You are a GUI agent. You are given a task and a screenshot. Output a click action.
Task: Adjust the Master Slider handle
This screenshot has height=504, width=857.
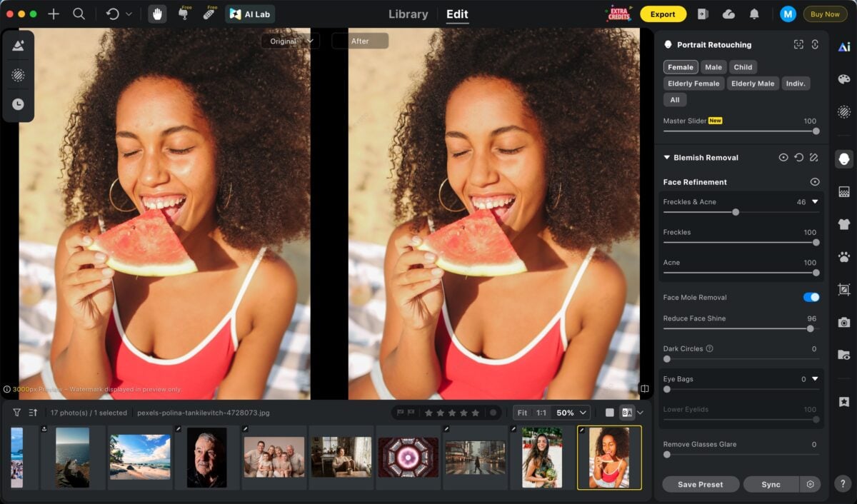pyautogui.click(x=816, y=131)
